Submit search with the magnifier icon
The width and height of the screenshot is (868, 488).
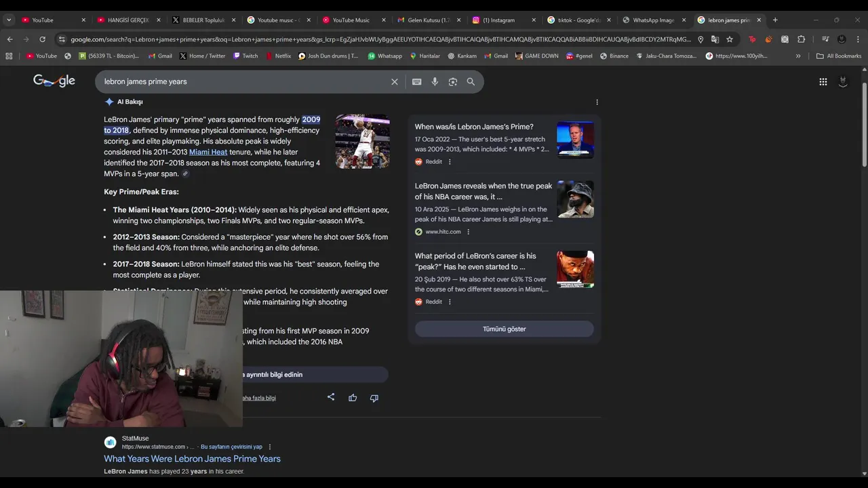pyautogui.click(x=471, y=81)
